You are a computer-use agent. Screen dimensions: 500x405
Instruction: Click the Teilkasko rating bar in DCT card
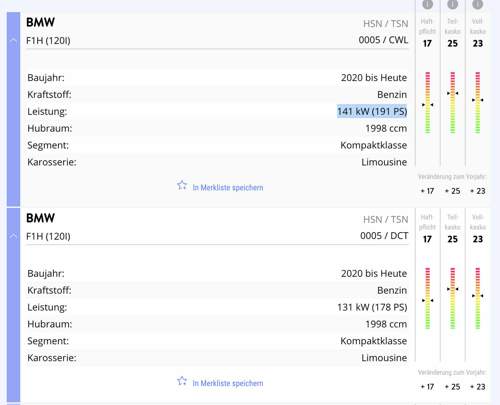(x=453, y=298)
